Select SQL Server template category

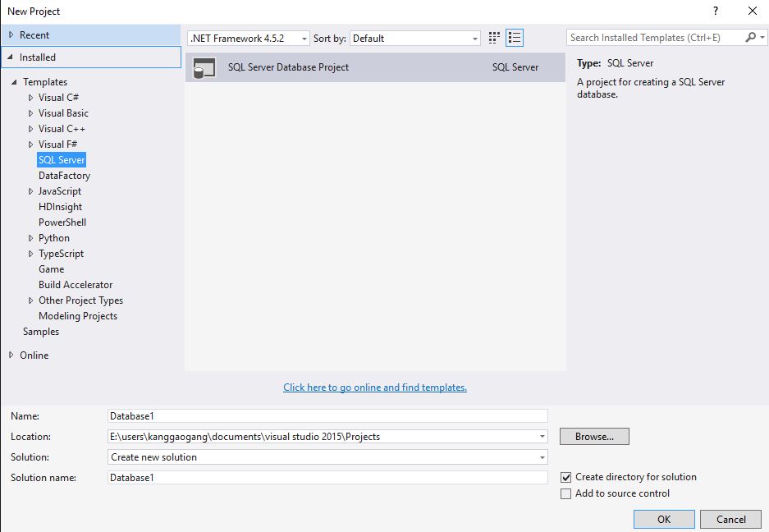[x=62, y=160]
